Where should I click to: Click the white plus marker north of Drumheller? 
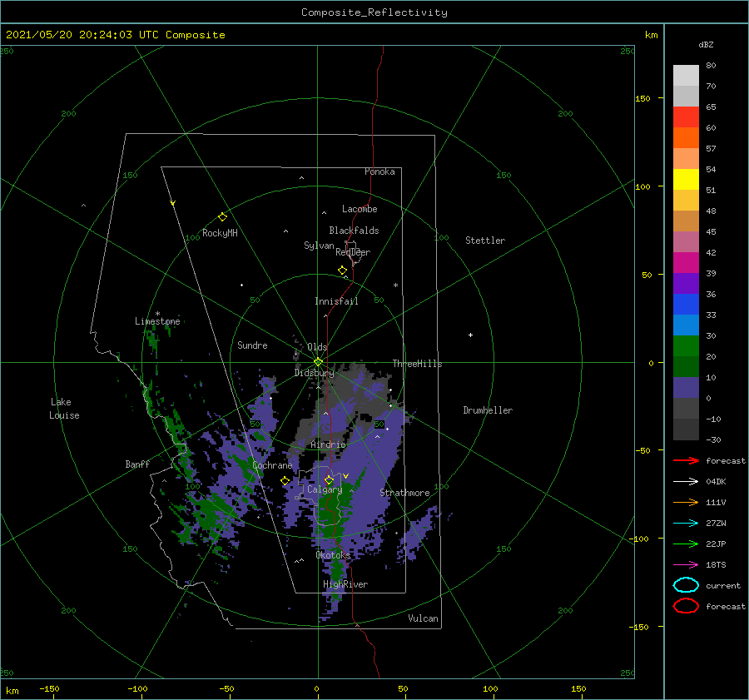click(470, 335)
